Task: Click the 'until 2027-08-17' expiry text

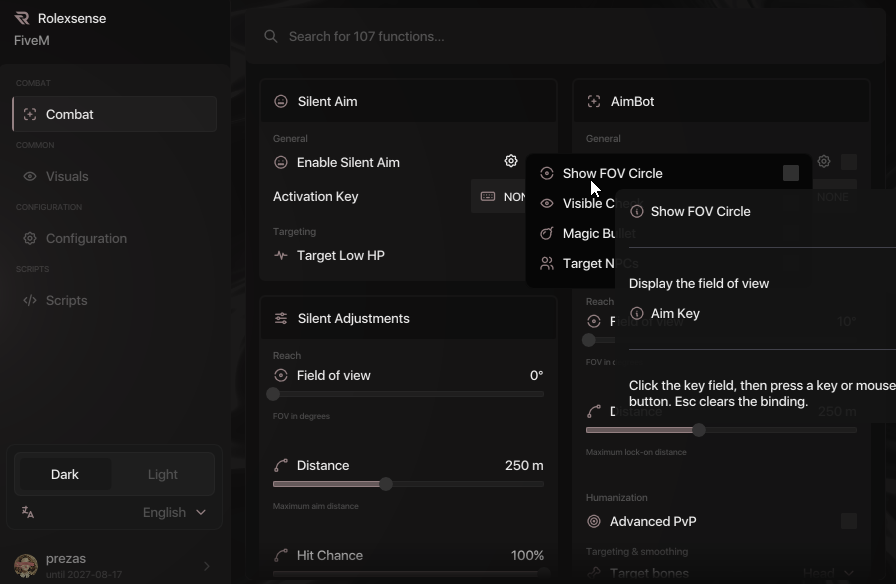Action: (x=84, y=574)
